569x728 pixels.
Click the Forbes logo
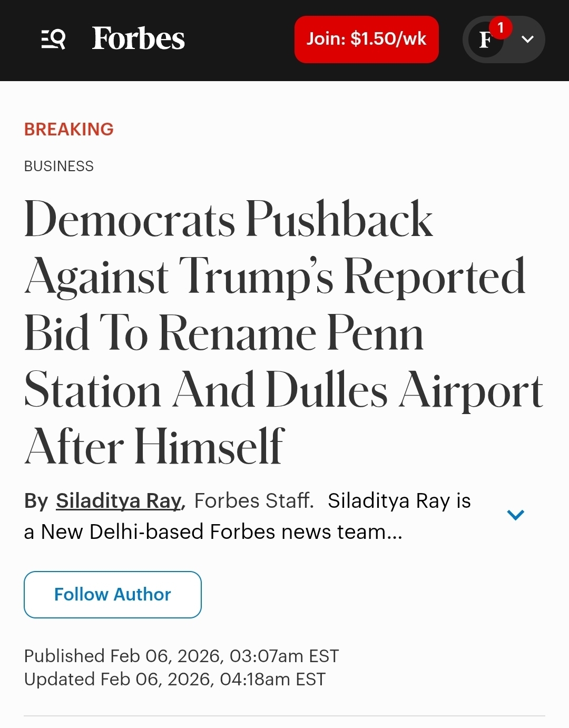(138, 38)
